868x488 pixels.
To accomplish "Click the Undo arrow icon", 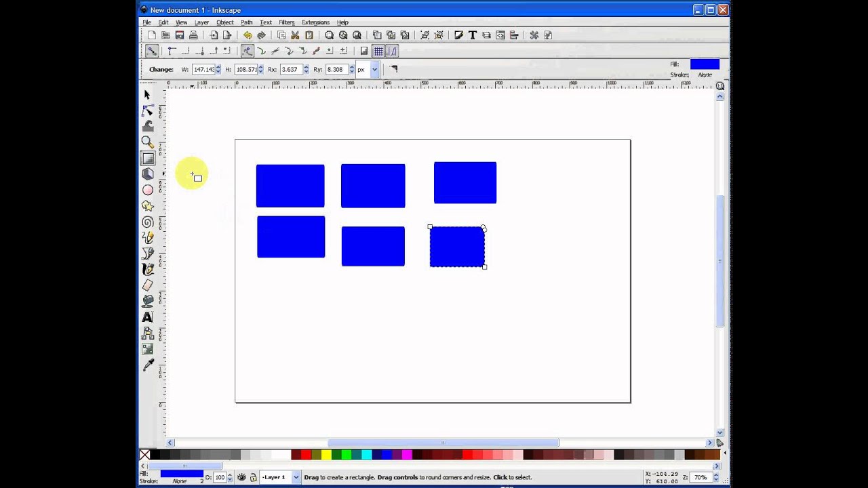I will pos(248,35).
